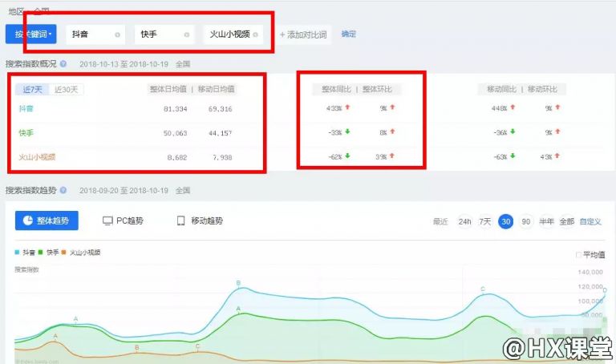The height and width of the screenshot is (364, 616).
Task: Click the red up arrow beside 433%
Action: click(347, 107)
